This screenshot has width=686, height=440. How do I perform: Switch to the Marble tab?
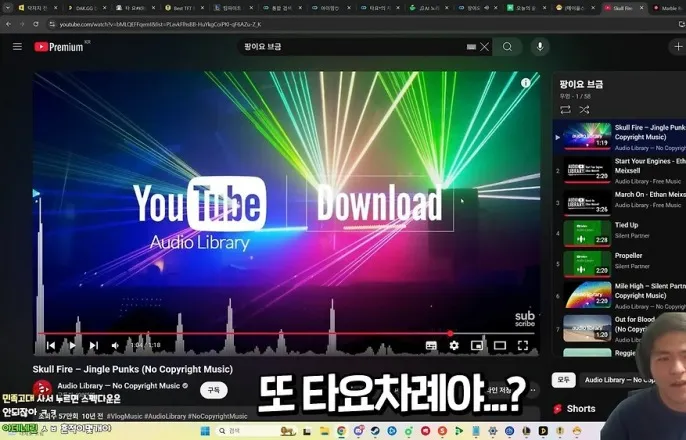pyautogui.click(x=667, y=8)
